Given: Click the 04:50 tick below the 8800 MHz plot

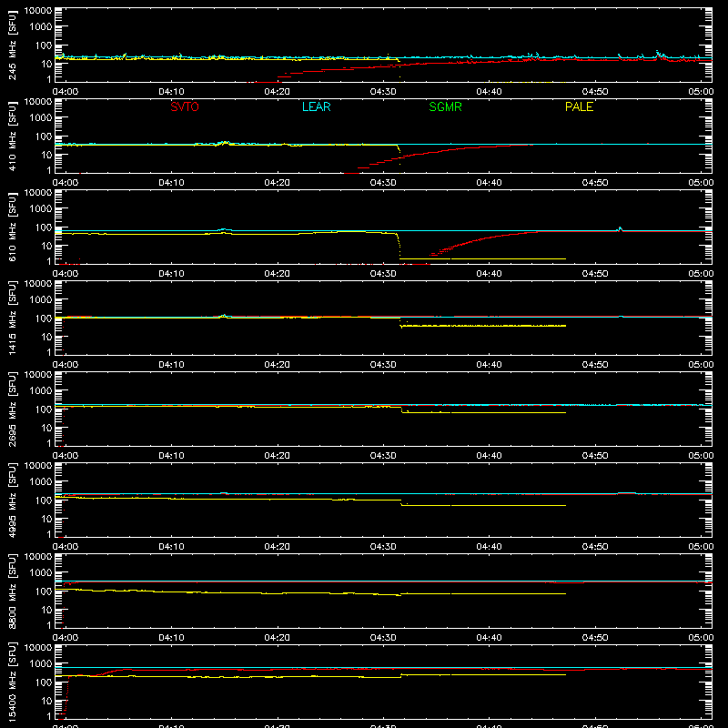Looking at the screenshot, I should (595, 638).
